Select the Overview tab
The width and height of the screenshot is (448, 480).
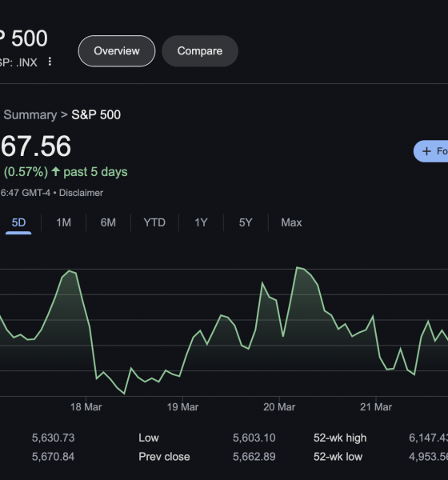tap(117, 51)
